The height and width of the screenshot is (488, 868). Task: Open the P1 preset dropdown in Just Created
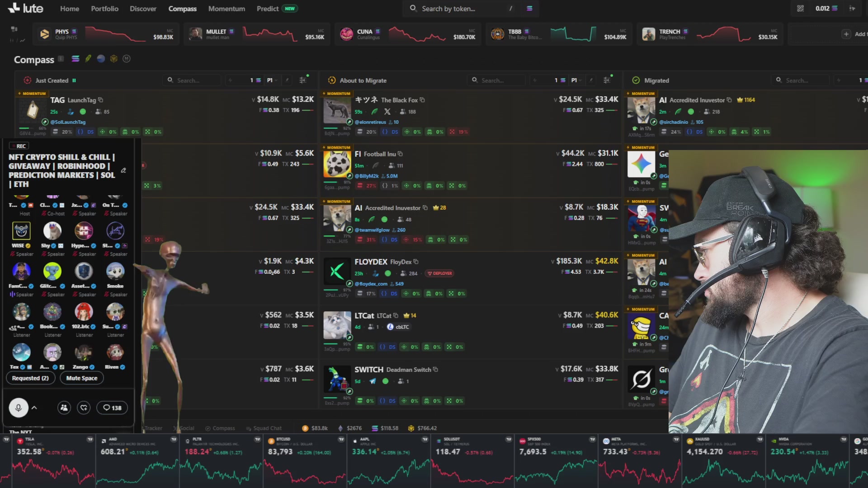click(272, 80)
